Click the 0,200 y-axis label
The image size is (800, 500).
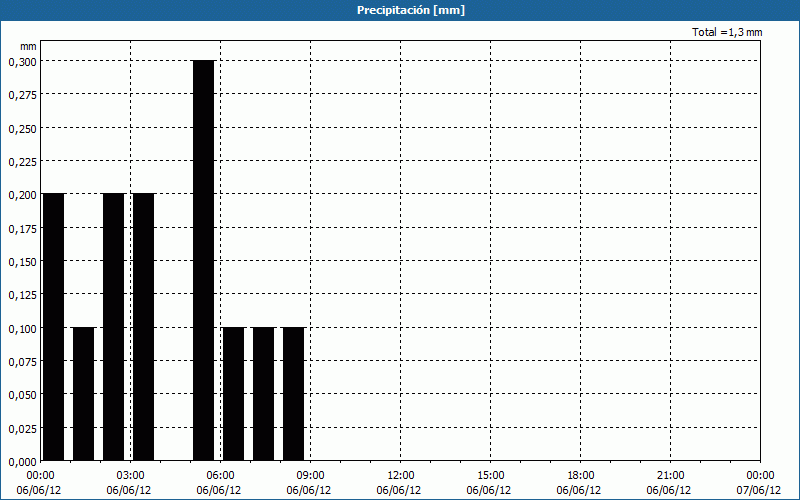pyautogui.click(x=22, y=195)
